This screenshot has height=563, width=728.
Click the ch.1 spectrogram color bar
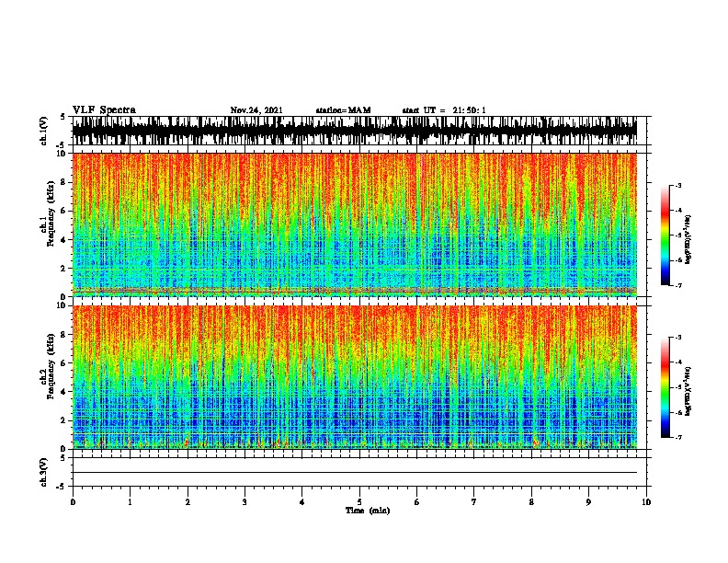pos(665,236)
